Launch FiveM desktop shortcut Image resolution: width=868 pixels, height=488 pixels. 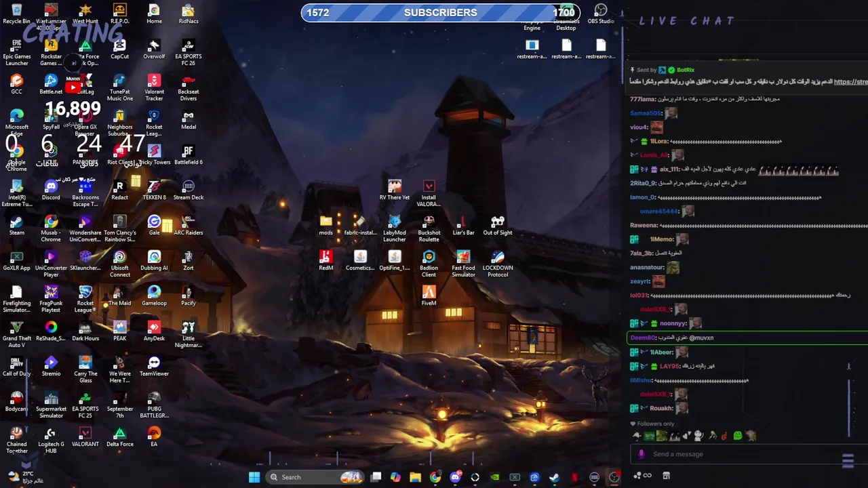coord(429,296)
